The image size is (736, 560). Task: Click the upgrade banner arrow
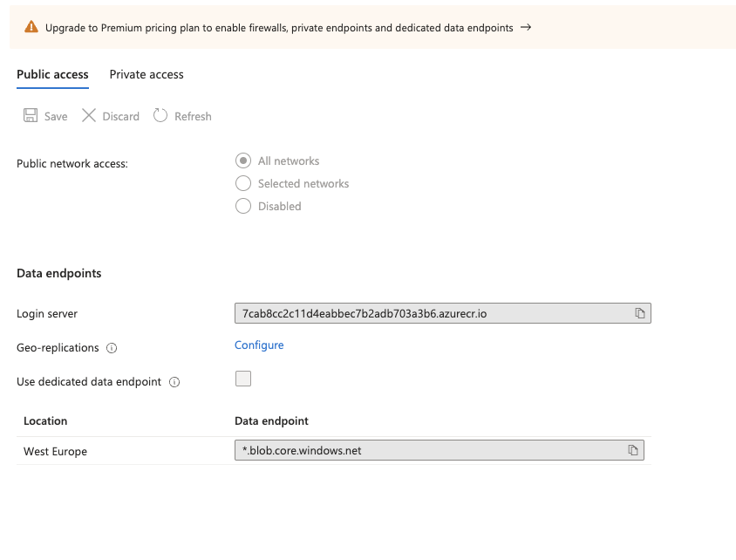click(x=526, y=28)
